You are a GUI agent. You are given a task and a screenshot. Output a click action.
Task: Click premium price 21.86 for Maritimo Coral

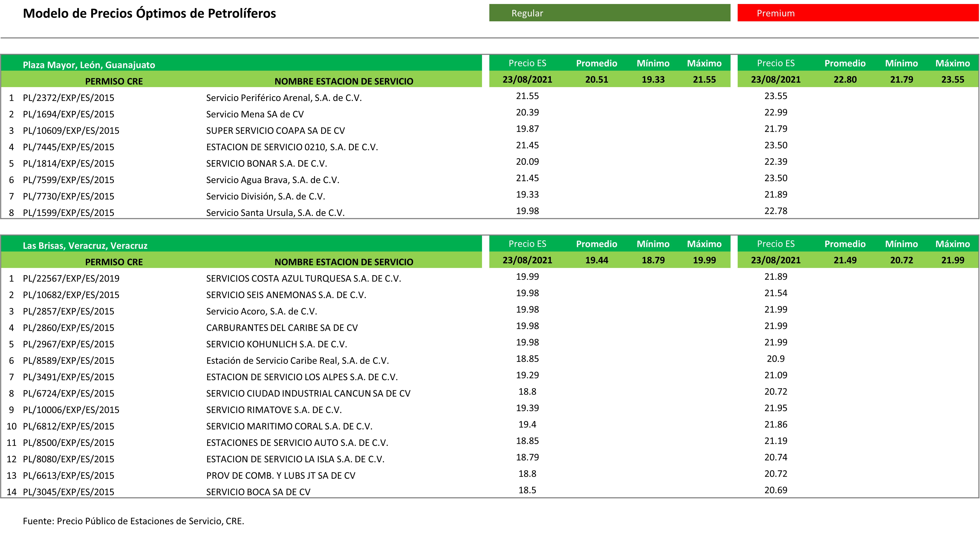click(x=775, y=424)
